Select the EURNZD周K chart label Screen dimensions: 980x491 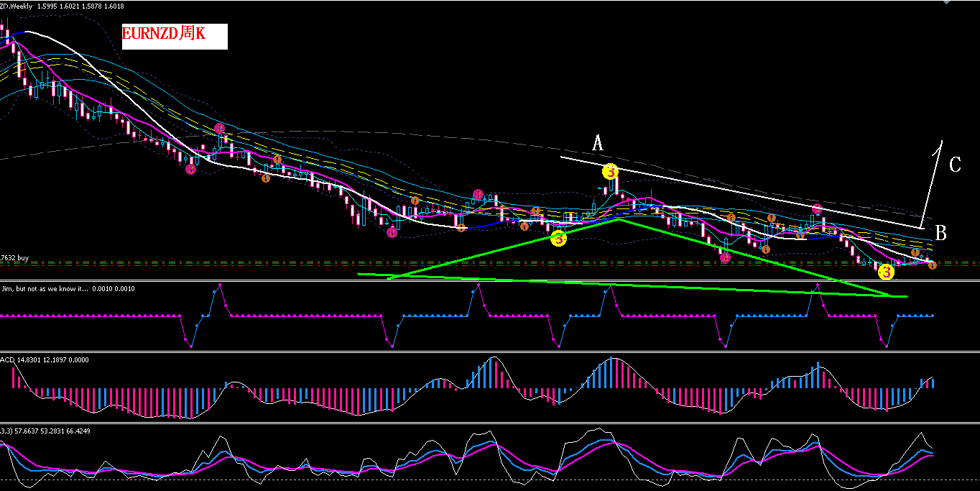pyautogui.click(x=175, y=36)
